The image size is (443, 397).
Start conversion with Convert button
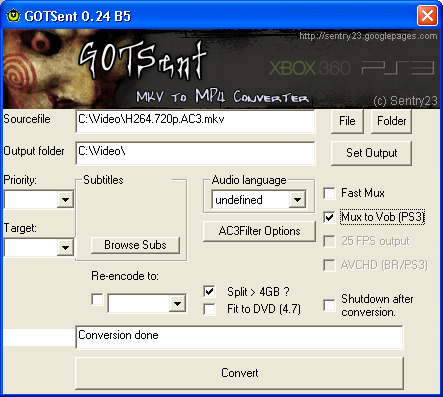[x=239, y=373]
